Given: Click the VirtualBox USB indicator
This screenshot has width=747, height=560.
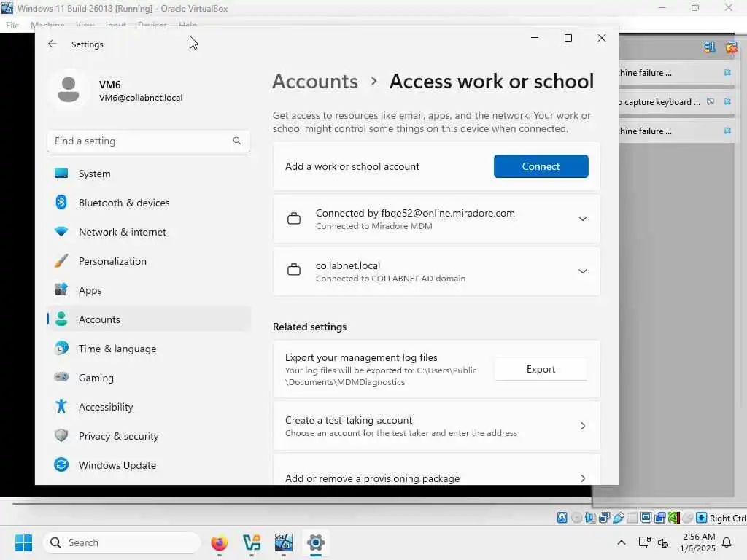Looking at the screenshot, I should [619, 518].
